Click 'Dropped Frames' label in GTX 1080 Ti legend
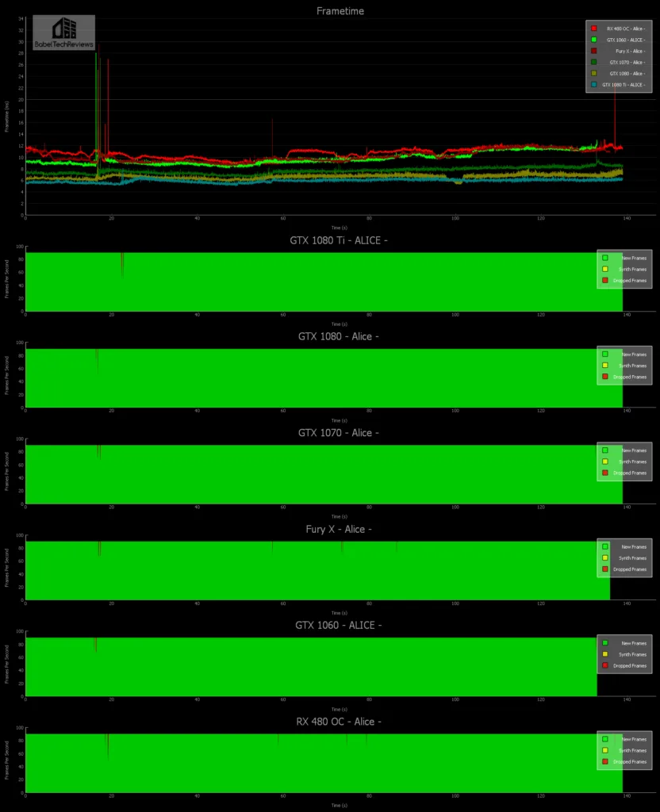The height and width of the screenshot is (812, 660). coord(630,281)
